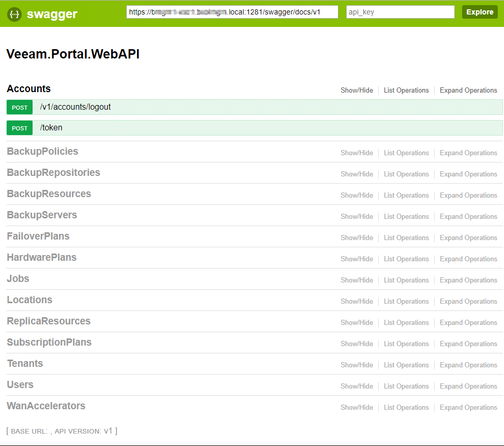The width and height of the screenshot is (504, 446).
Task: Open the Jobs section
Action: (18, 278)
